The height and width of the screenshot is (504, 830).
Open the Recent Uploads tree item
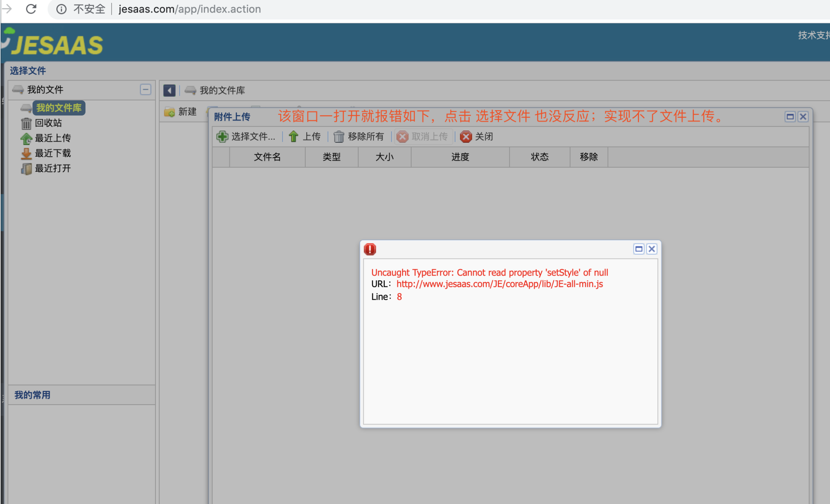coord(52,138)
